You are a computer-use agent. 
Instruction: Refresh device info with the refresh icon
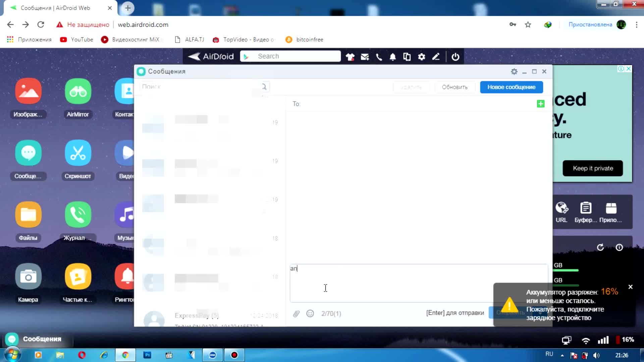[600, 247]
